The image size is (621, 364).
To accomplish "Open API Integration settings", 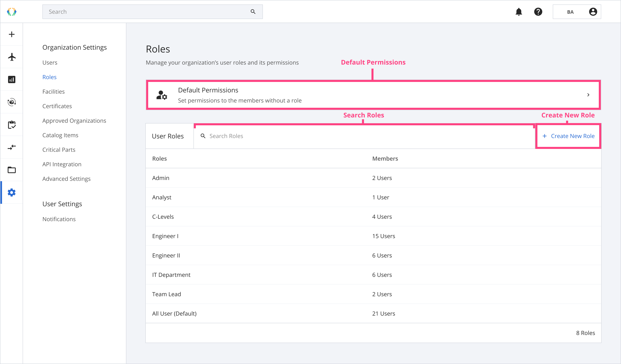I will click(62, 164).
